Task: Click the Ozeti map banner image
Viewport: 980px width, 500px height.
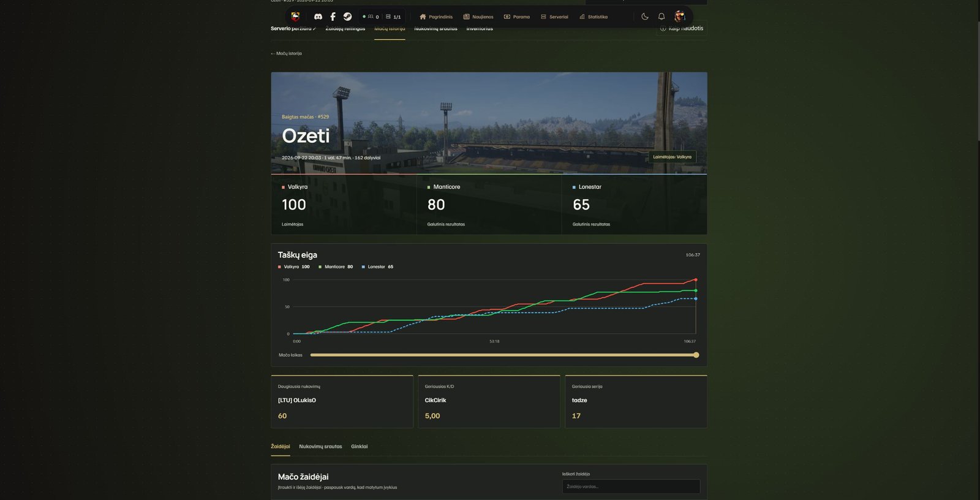Action: point(489,123)
